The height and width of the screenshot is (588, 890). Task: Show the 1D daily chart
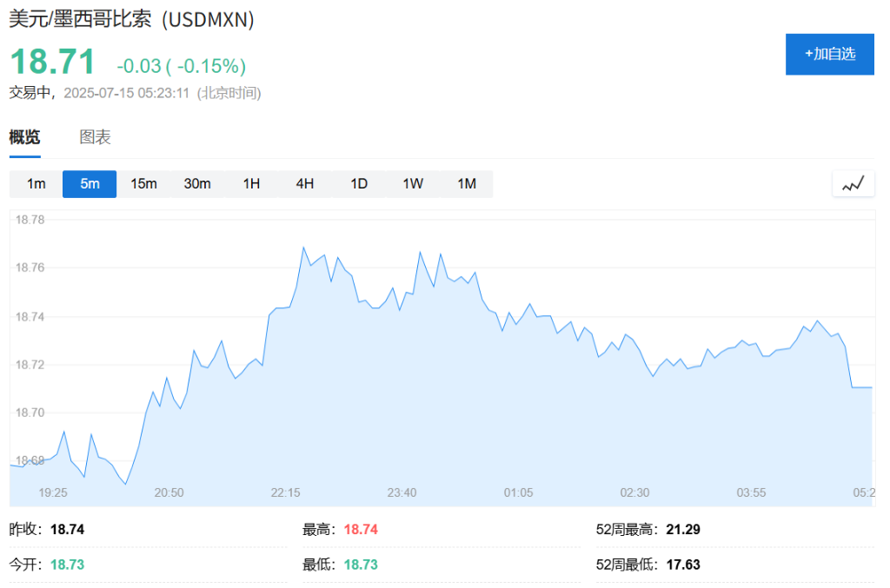click(x=359, y=184)
